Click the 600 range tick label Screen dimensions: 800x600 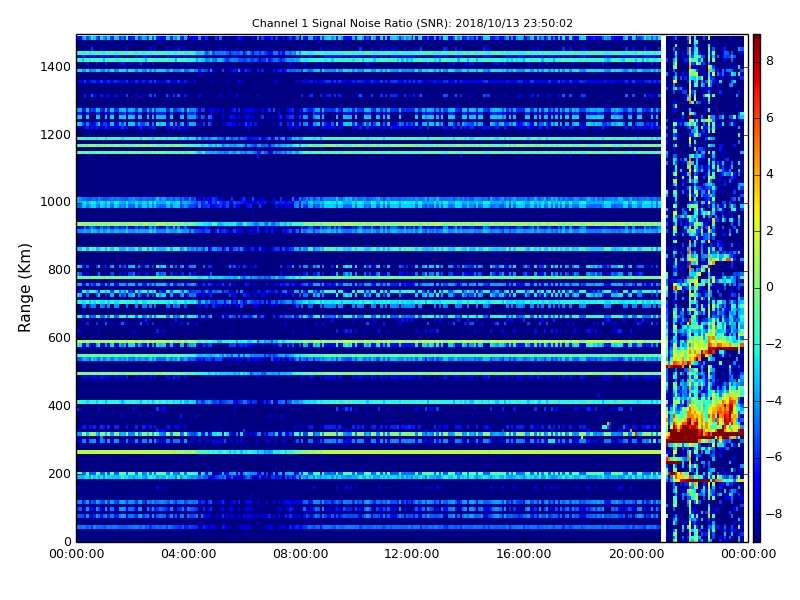point(59,338)
